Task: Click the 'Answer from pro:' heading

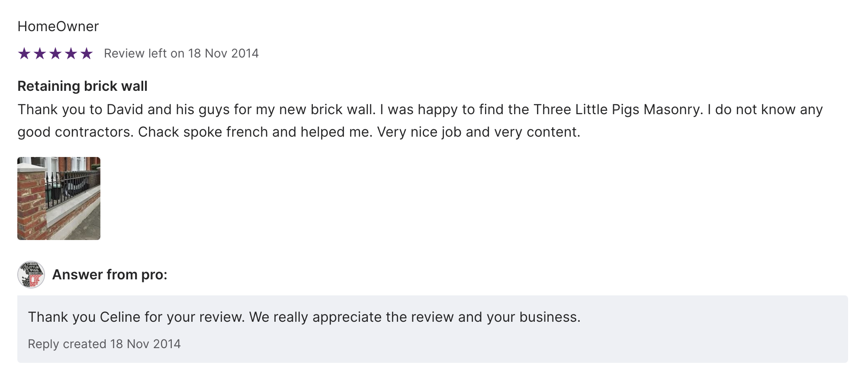Action: pyautogui.click(x=109, y=275)
